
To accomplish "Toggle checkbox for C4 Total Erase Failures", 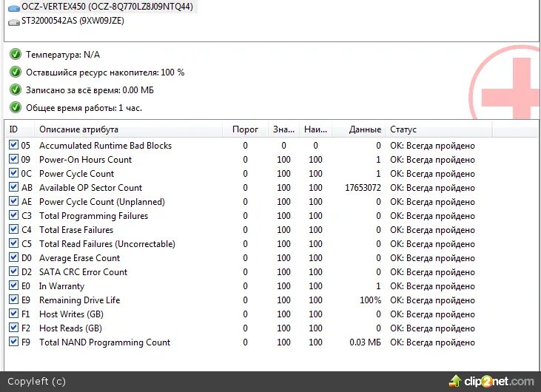I will (13, 229).
